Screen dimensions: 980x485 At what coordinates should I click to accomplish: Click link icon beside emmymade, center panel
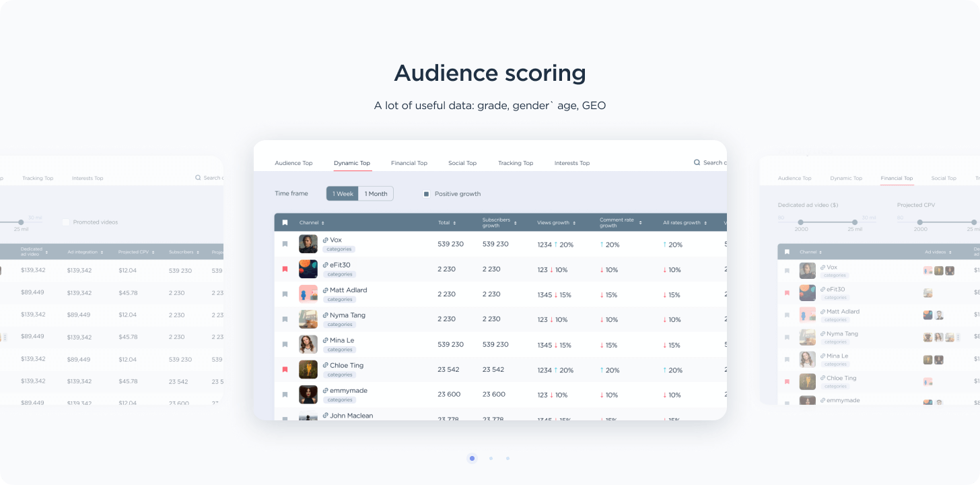tap(326, 391)
